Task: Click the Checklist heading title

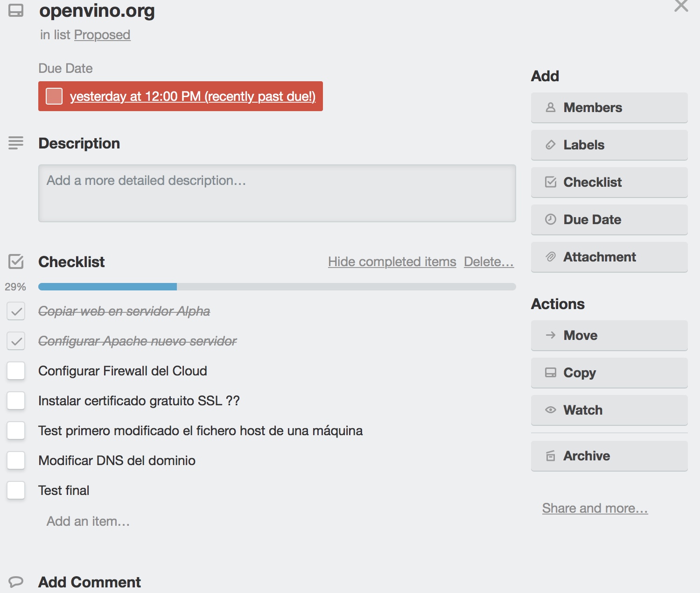Action: click(71, 261)
